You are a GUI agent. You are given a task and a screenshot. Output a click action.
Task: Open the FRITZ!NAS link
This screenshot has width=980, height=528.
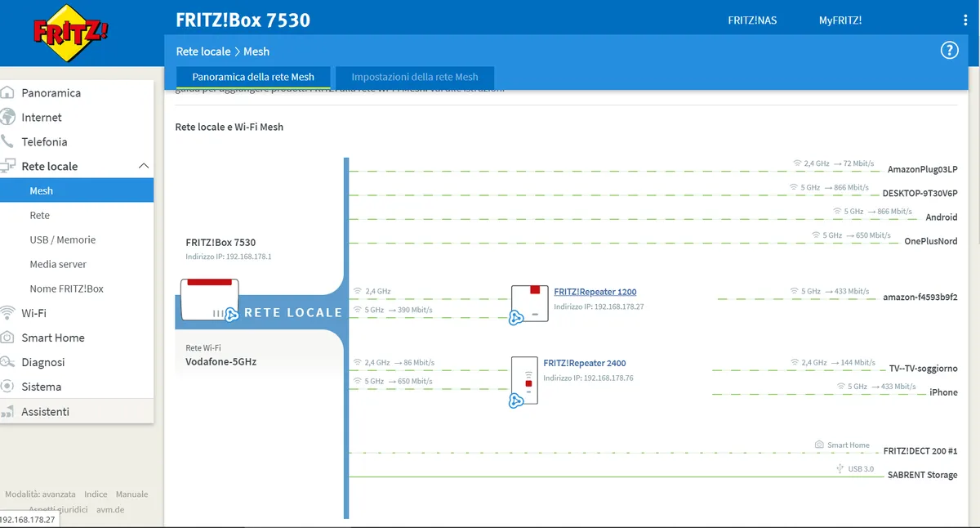752,20
